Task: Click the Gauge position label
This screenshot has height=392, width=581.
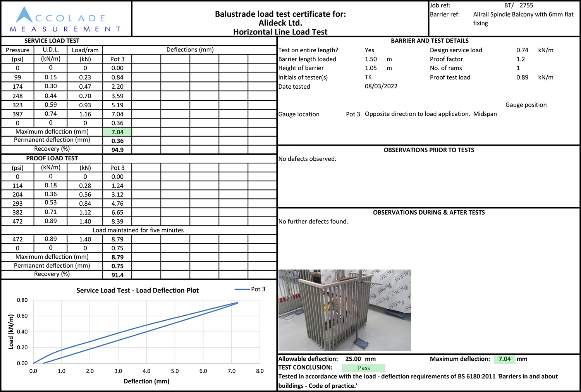Action: 526,105
